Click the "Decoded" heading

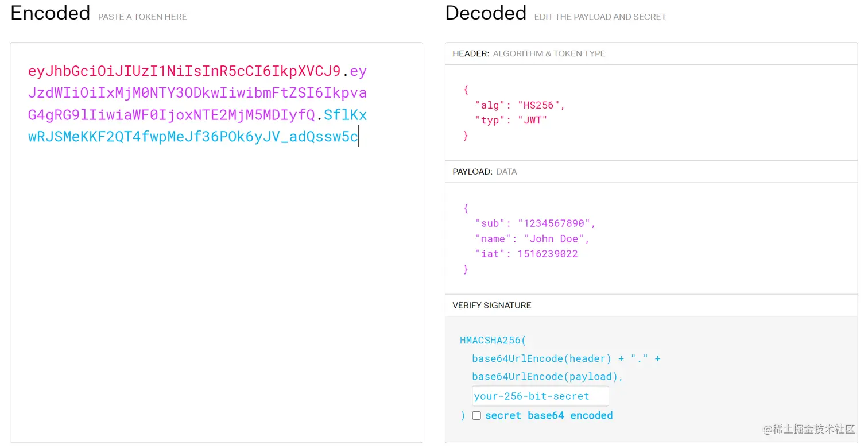[x=486, y=13]
